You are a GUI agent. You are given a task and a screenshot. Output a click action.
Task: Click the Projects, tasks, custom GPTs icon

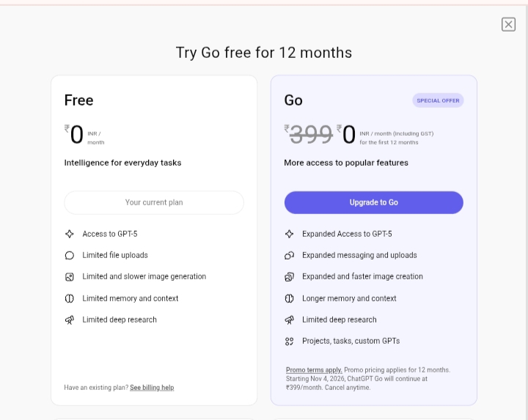click(290, 342)
